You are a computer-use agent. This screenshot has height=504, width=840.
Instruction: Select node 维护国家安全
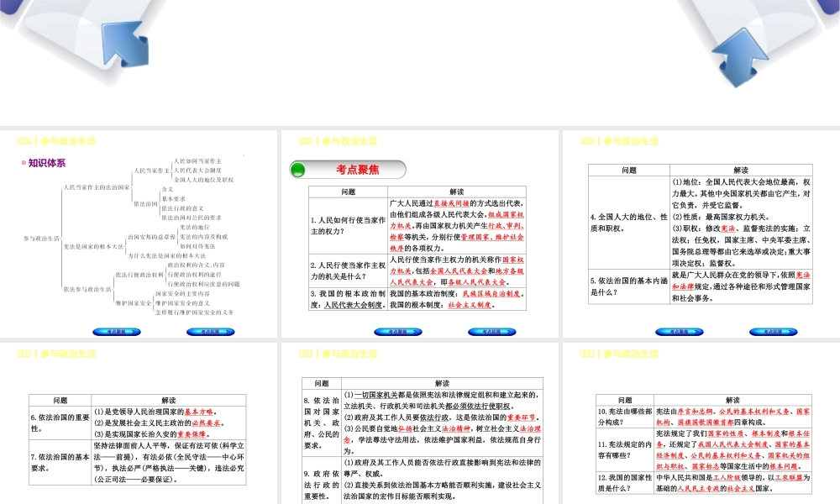coord(134,303)
